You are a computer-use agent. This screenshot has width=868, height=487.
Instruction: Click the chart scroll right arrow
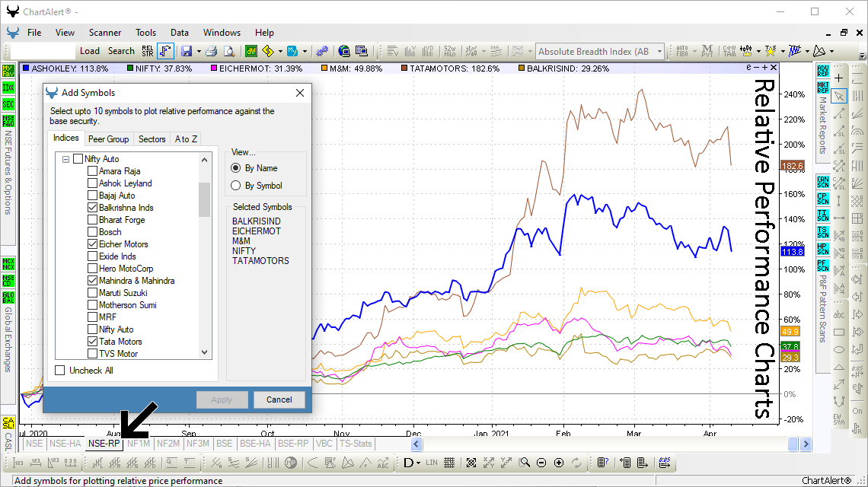[x=806, y=444]
